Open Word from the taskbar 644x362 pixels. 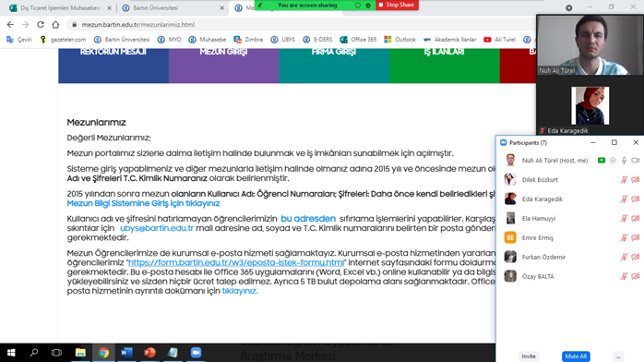[x=126, y=353]
